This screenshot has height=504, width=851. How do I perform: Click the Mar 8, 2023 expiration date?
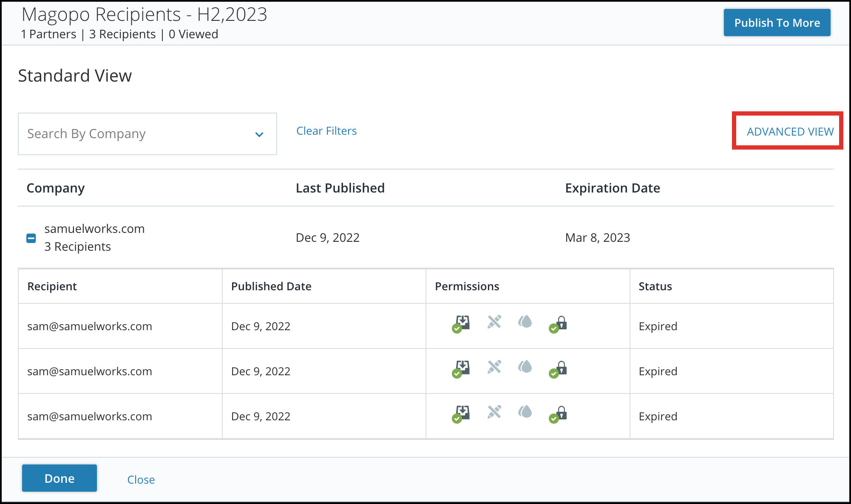[598, 238]
